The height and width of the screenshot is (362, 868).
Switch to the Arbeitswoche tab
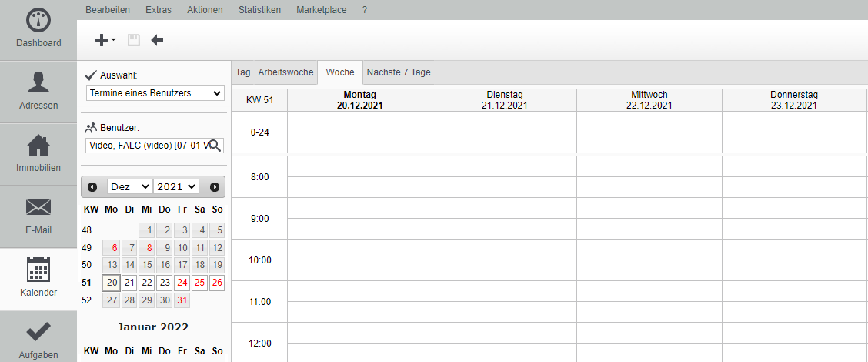coord(285,72)
